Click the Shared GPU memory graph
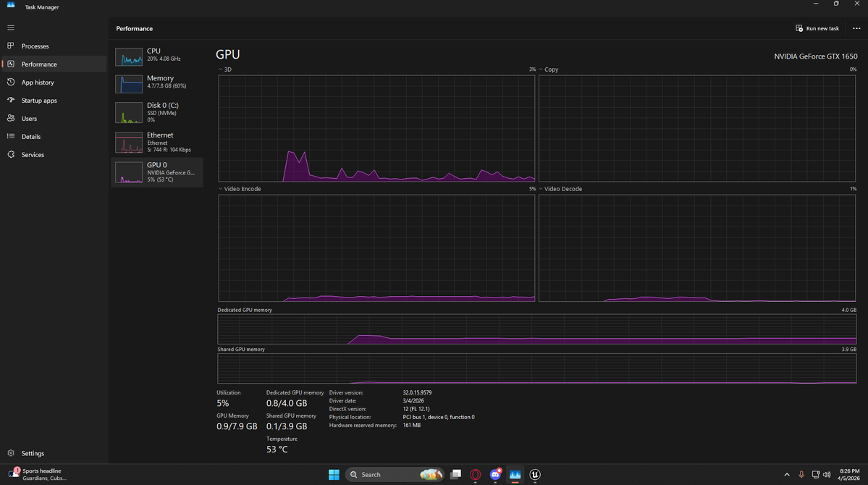Screen dimensions: 868x485 [537, 368]
